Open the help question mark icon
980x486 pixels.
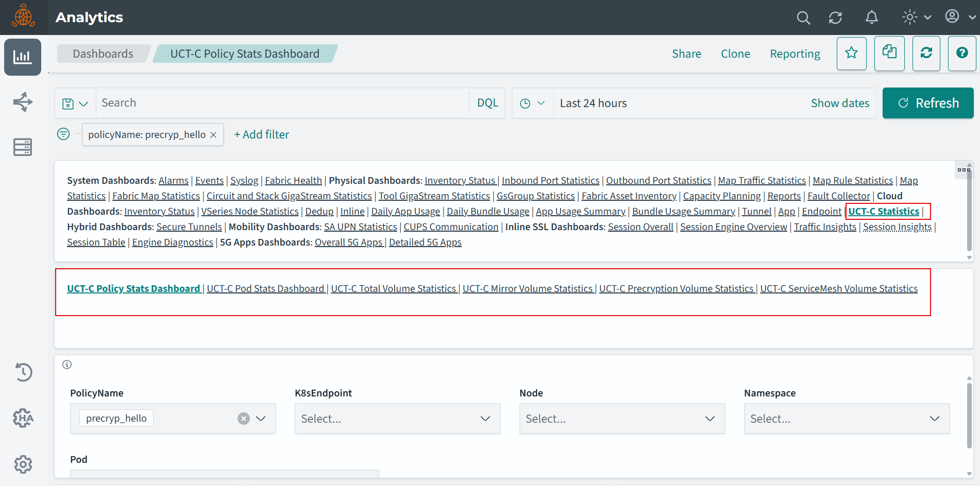pos(961,53)
